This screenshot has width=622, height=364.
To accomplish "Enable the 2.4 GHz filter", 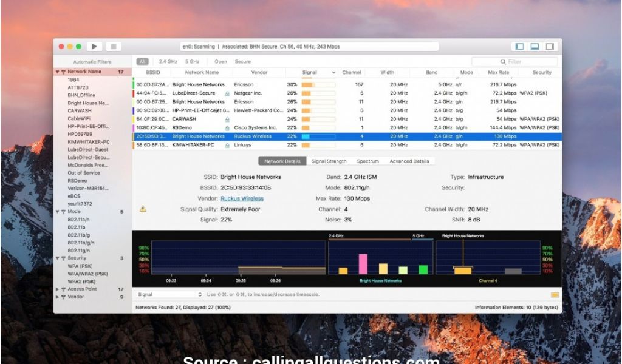I will pos(168,61).
